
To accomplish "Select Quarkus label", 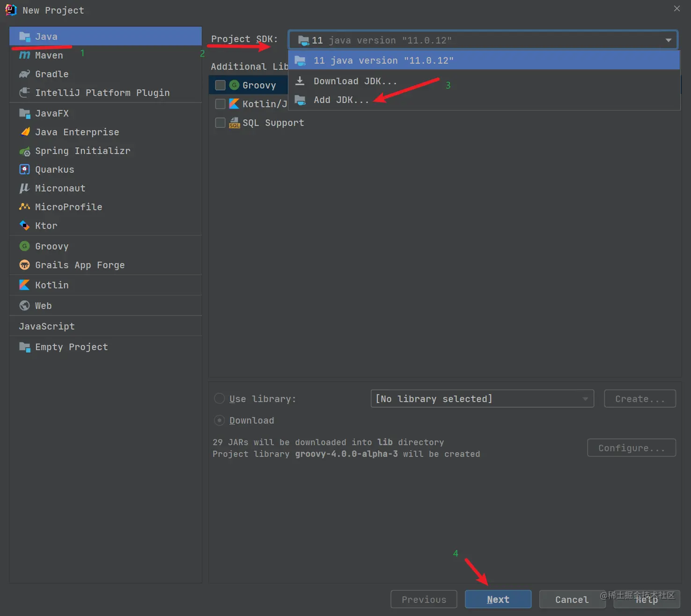I will coord(55,169).
